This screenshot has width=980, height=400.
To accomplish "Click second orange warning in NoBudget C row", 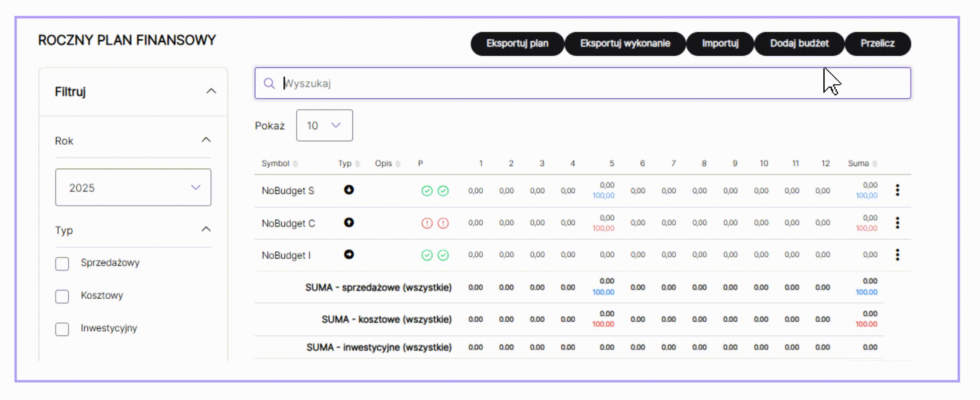I will coord(443,223).
